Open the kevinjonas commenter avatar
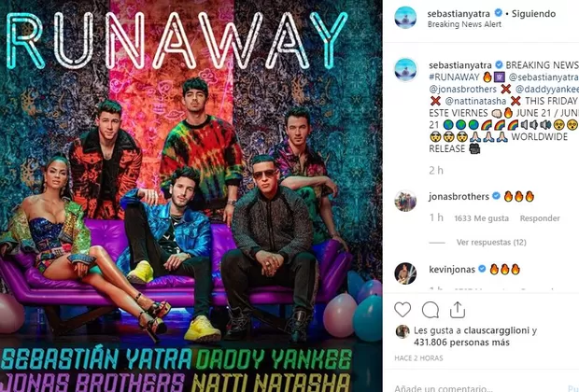 coord(405,273)
